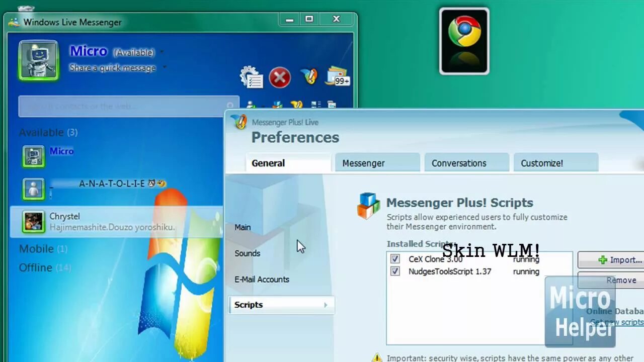Close the Windows Live Messenger window
This screenshot has height=362, width=644.
(x=336, y=20)
